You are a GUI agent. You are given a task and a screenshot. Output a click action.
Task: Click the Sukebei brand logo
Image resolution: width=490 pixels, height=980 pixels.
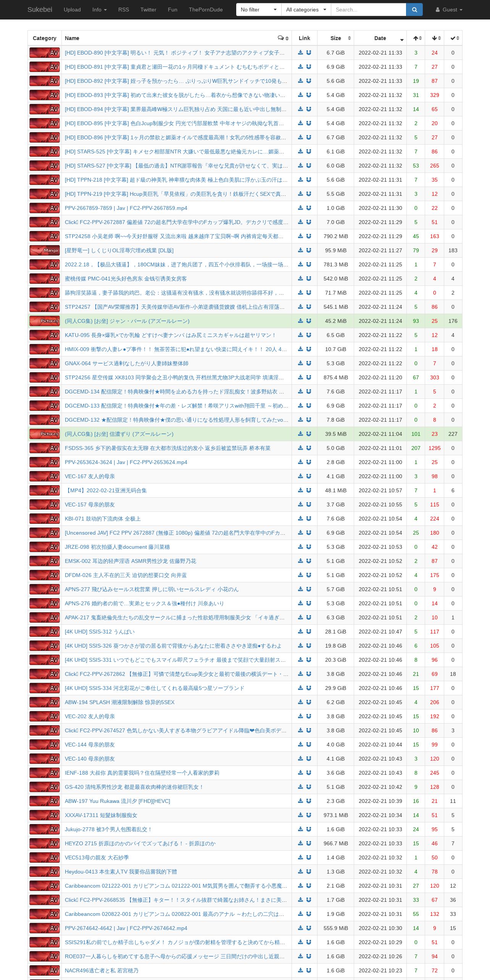coord(40,10)
